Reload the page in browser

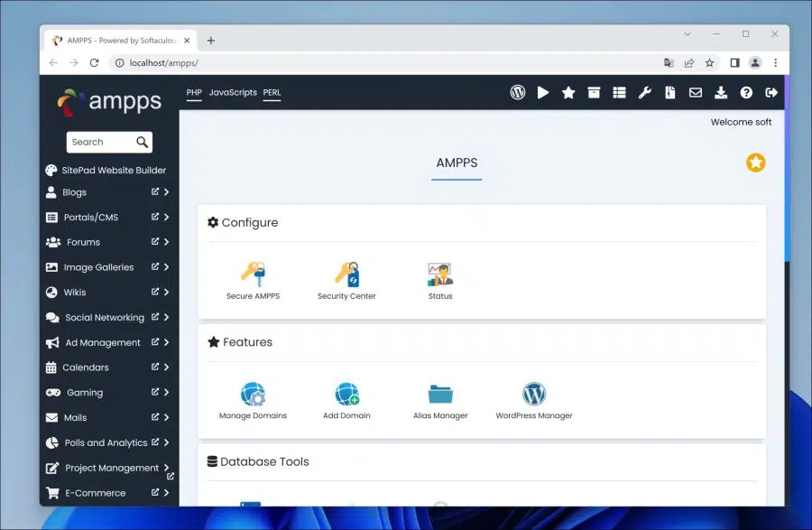94,62
